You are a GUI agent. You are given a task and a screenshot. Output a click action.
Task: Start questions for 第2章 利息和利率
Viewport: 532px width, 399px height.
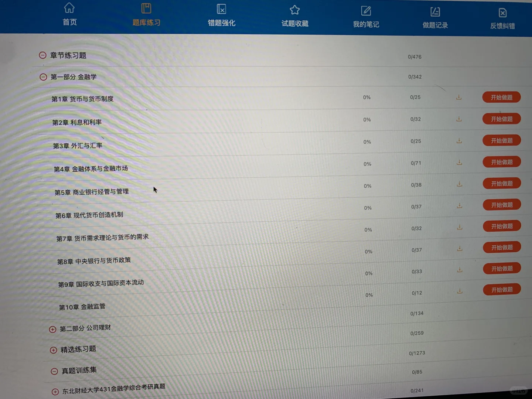(x=501, y=119)
